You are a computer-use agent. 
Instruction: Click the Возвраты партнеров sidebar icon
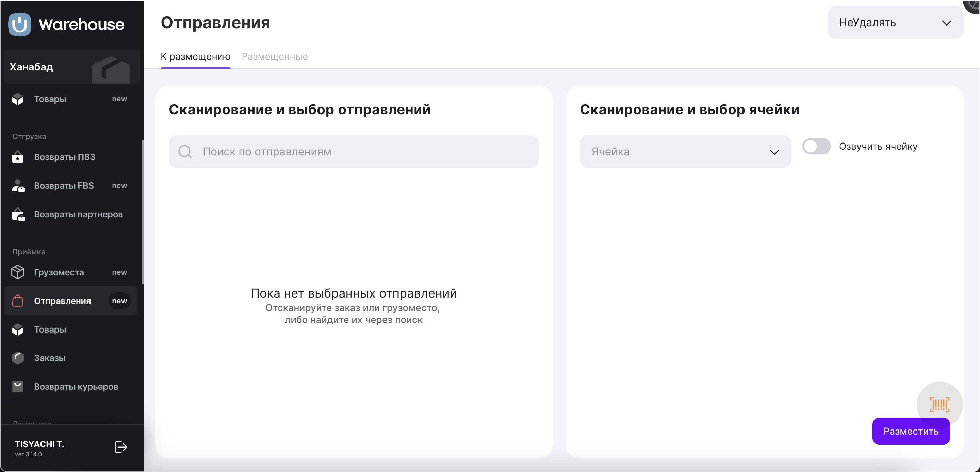coord(17,215)
